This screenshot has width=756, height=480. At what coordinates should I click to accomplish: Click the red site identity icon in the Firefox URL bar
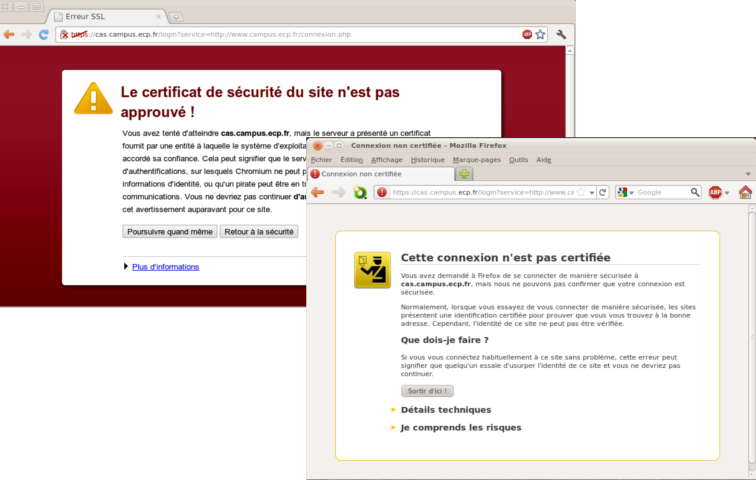[382, 192]
